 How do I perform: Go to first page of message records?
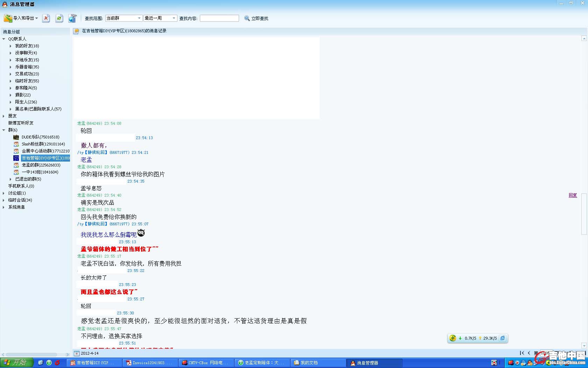tap(522, 353)
